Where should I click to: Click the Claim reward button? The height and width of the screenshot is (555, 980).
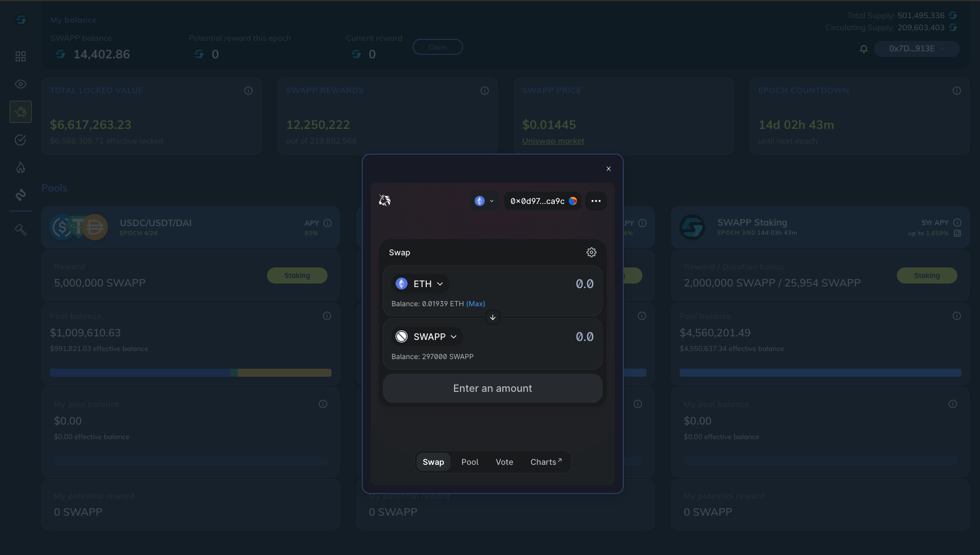[438, 47]
